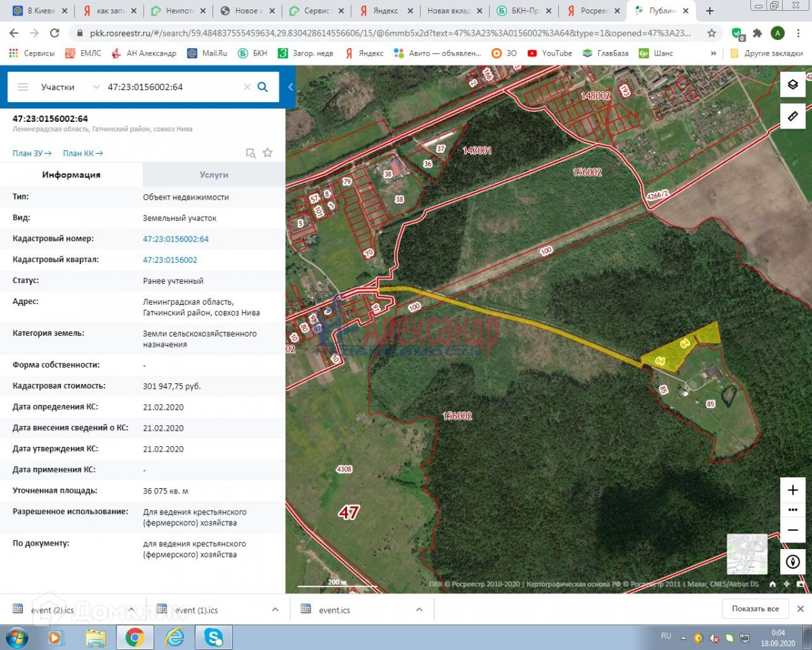Open the hamburger menu in the search box
This screenshot has width=812, height=650.
(23, 87)
